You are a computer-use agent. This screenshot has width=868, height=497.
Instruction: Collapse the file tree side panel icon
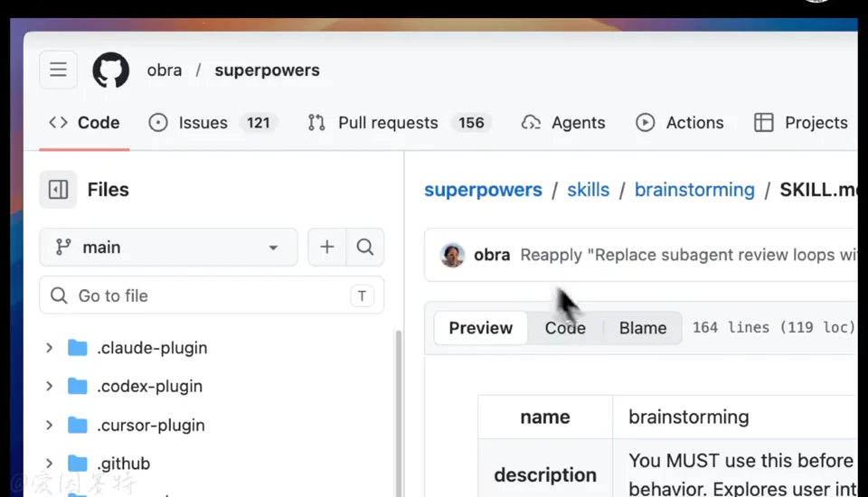pyautogui.click(x=58, y=189)
